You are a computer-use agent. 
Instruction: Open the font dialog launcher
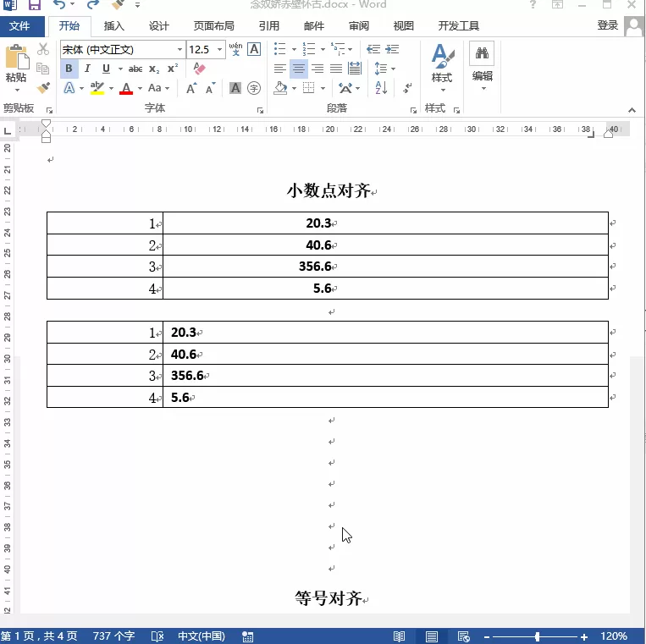(260, 110)
